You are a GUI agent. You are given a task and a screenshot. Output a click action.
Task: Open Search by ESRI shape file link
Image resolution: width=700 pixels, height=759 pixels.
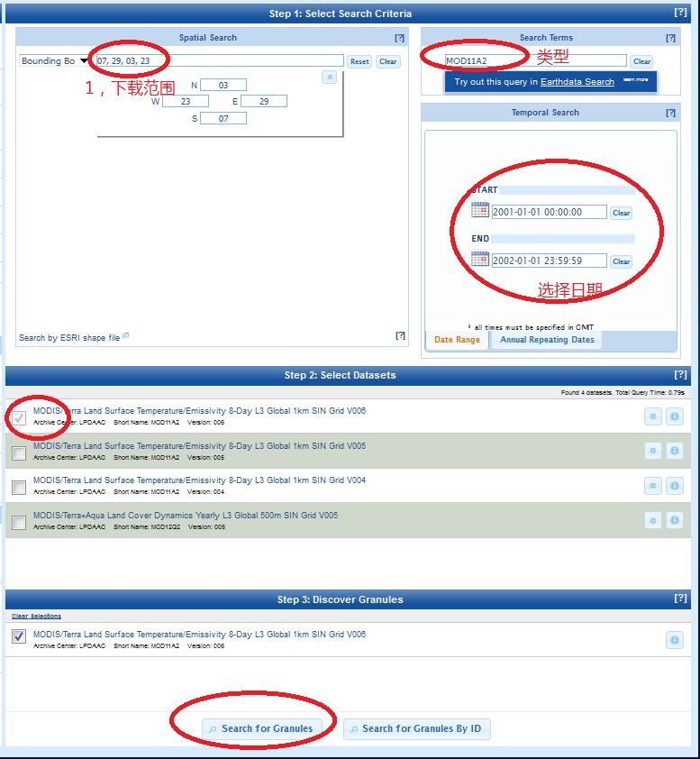coord(69,338)
